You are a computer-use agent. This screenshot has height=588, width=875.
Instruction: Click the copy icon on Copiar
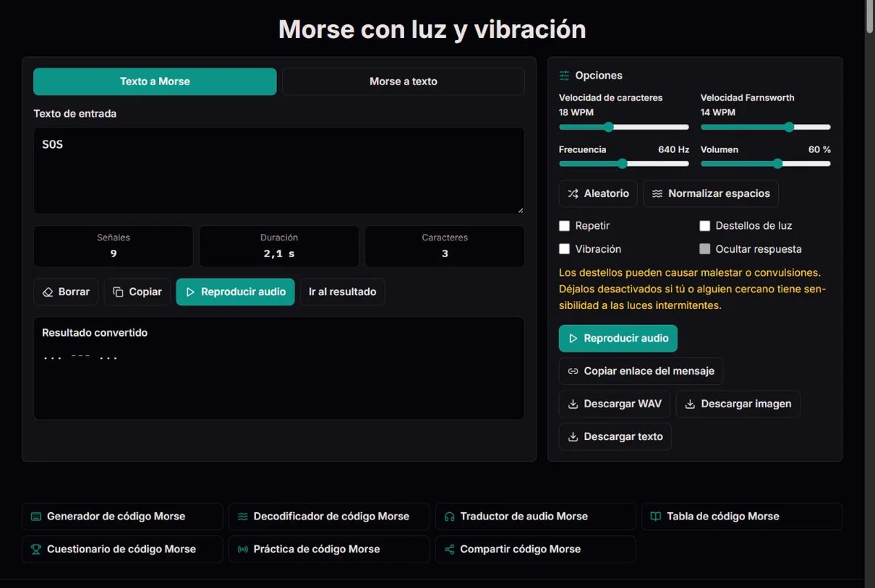[x=118, y=292]
